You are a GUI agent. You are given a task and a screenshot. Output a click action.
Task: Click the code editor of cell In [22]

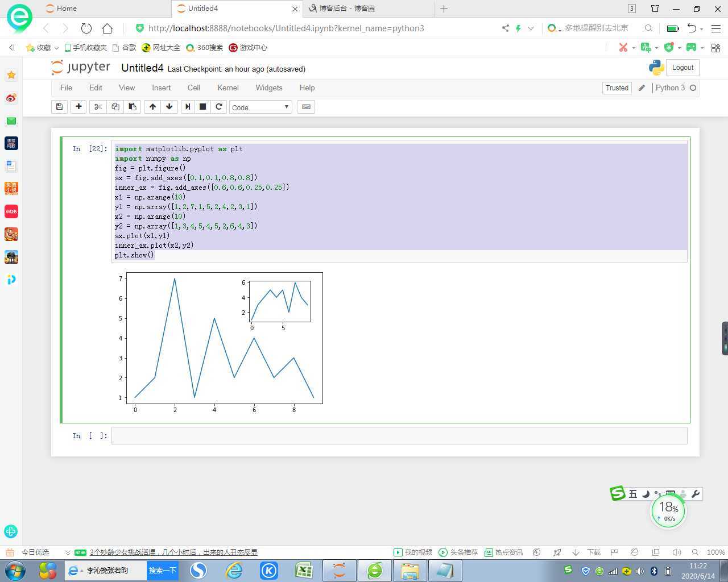coord(399,202)
